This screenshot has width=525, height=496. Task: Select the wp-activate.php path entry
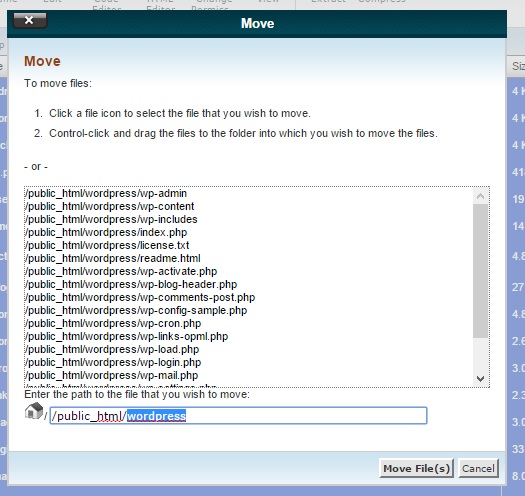tap(122, 271)
